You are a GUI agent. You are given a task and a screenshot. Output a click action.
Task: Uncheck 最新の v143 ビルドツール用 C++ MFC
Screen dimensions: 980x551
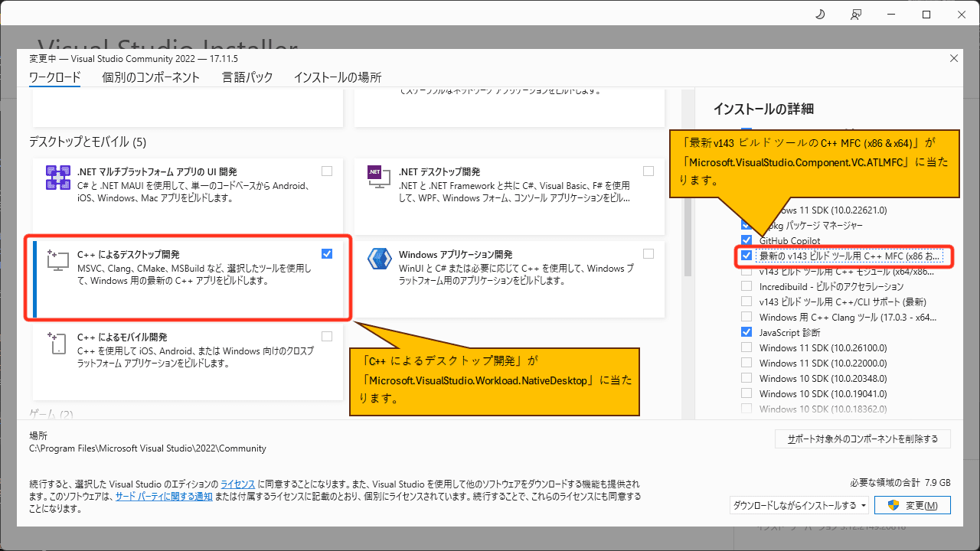tap(746, 256)
